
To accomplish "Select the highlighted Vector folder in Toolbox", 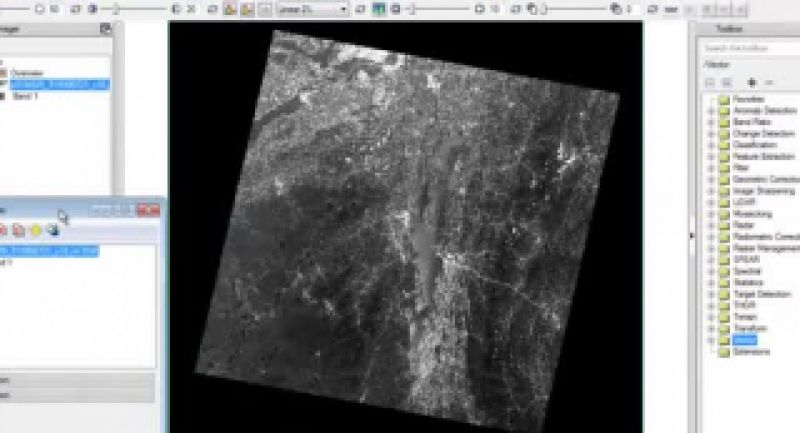I will coord(744,340).
